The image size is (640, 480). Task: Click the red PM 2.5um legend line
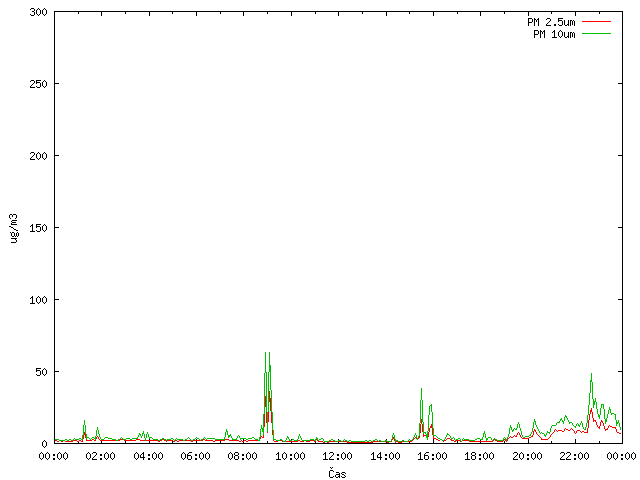(x=596, y=21)
